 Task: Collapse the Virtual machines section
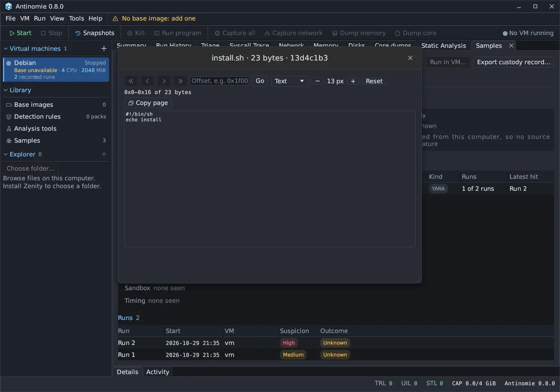click(x=6, y=49)
